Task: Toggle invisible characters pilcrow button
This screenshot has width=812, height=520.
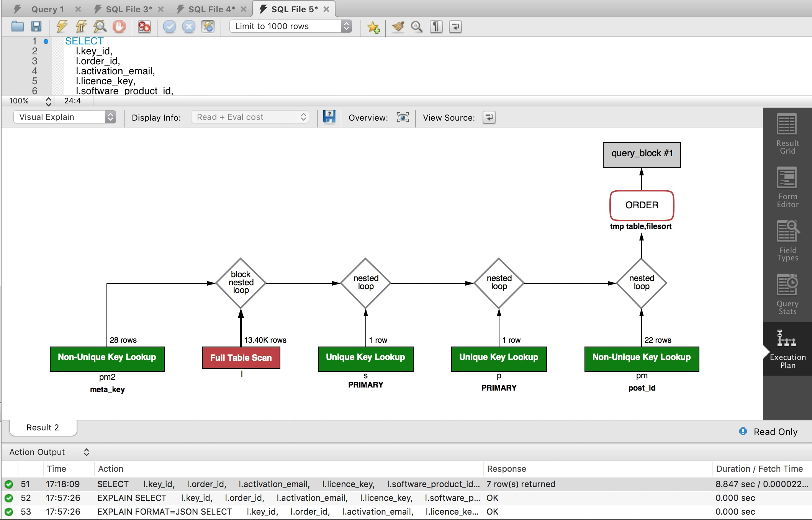Action: pos(436,26)
